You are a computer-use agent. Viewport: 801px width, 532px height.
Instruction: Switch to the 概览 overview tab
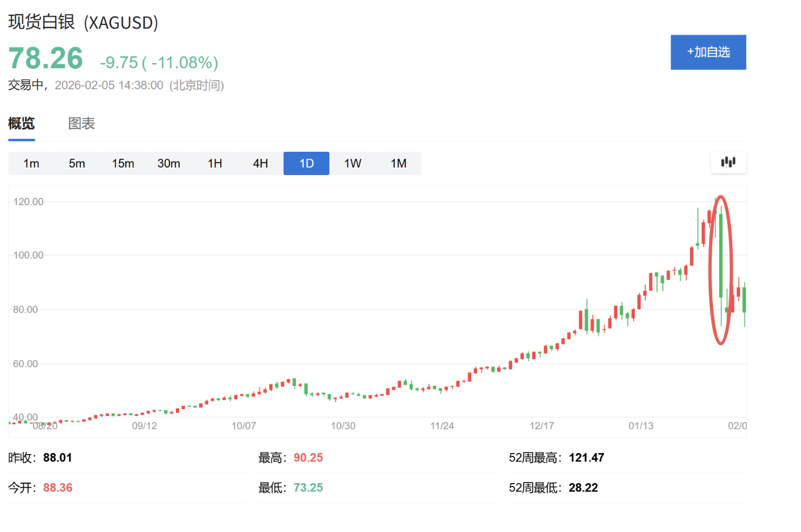(x=22, y=123)
